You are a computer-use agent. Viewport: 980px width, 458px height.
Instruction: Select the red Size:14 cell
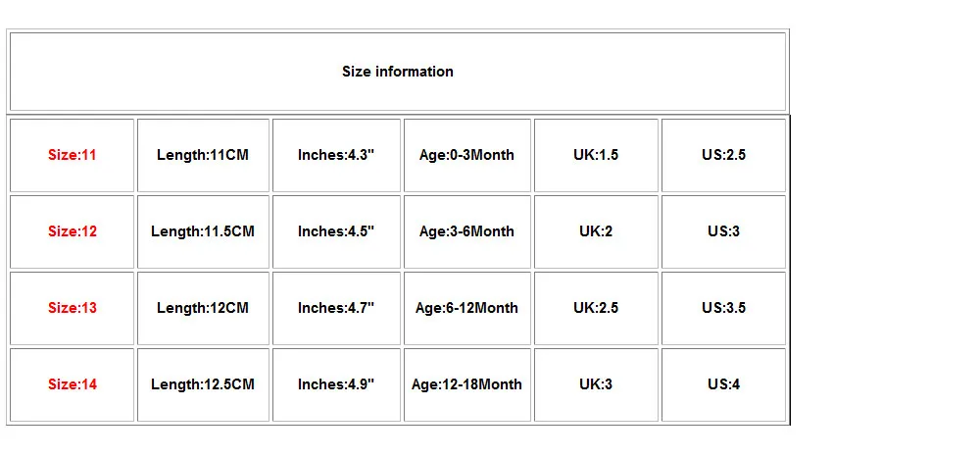click(72, 384)
